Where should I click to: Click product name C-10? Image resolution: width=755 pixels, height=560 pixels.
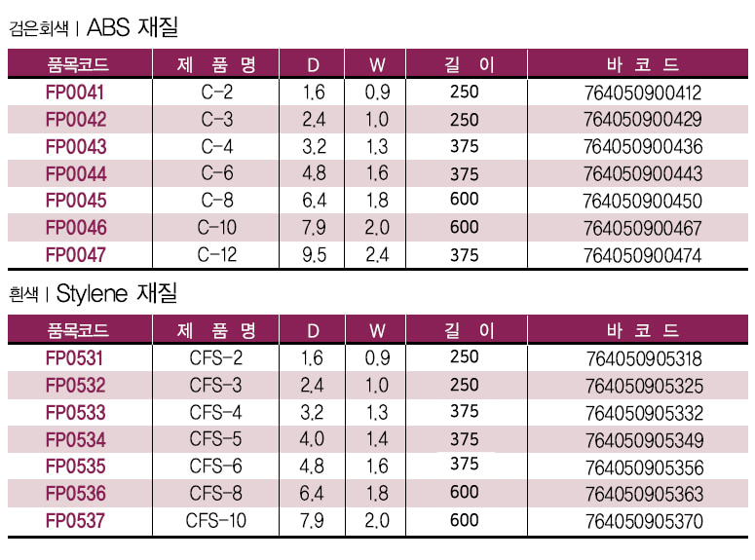click(x=216, y=228)
